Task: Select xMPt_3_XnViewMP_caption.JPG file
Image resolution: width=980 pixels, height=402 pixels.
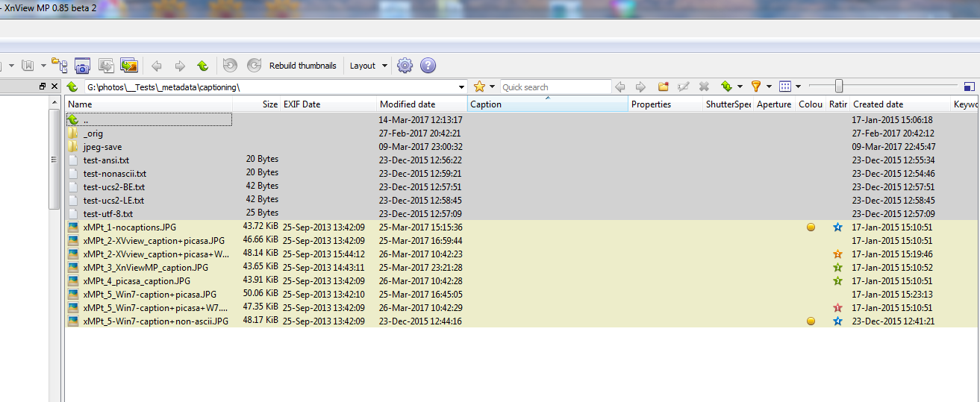Action: click(x=146, y=268)
